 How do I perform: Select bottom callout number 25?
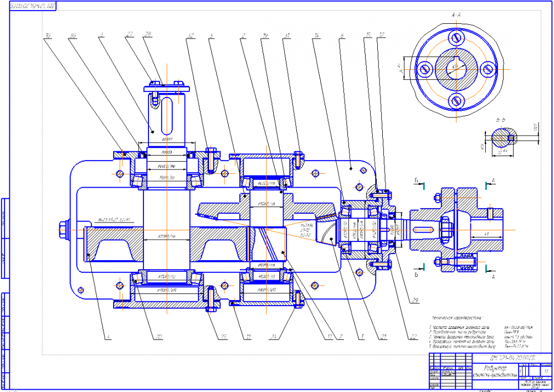tap(223, 337)
